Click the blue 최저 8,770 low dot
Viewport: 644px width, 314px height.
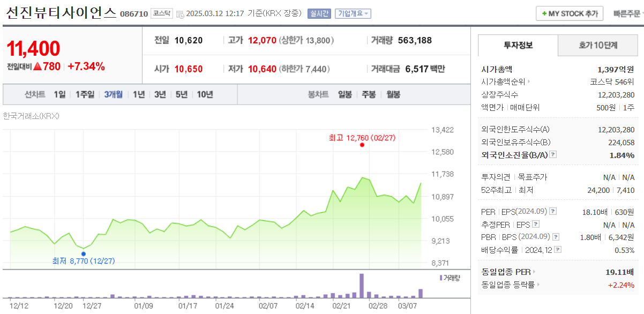[83, 254]
